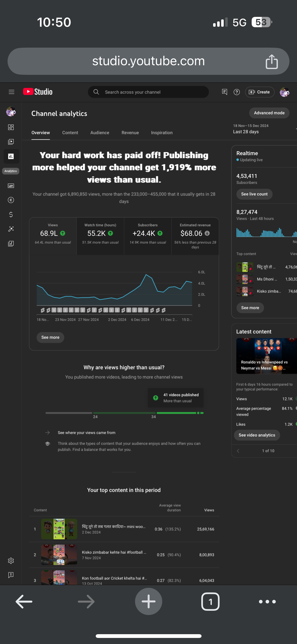Select the Watch time (hours) metric card
Image resolution: width=297 pixels, height=644 pixels.
coord(100,236)
